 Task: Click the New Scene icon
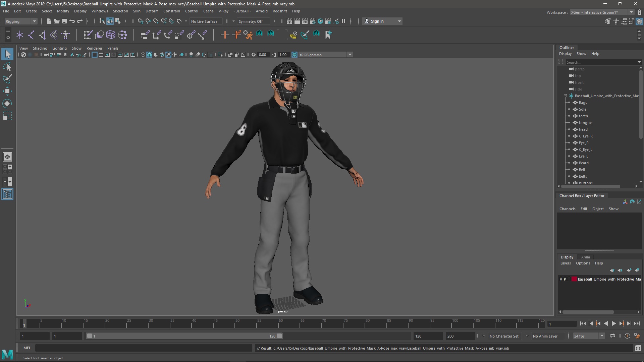point(49,21)
